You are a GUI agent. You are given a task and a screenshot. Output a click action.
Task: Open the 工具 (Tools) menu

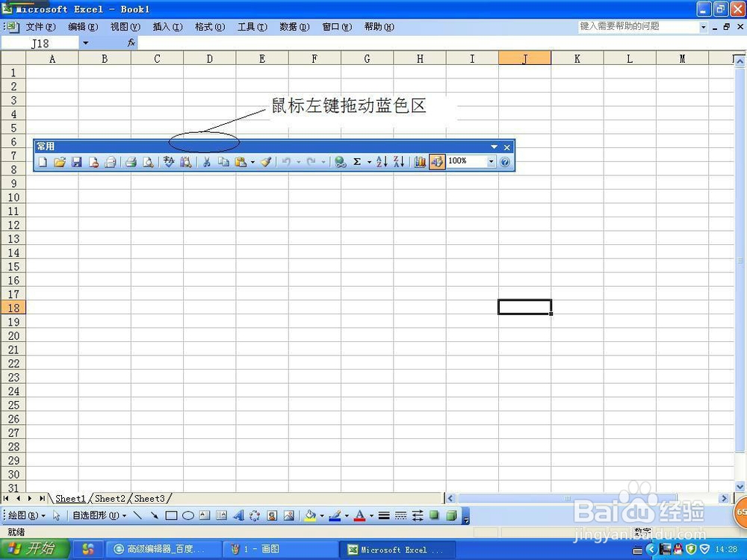pos(252,27)
